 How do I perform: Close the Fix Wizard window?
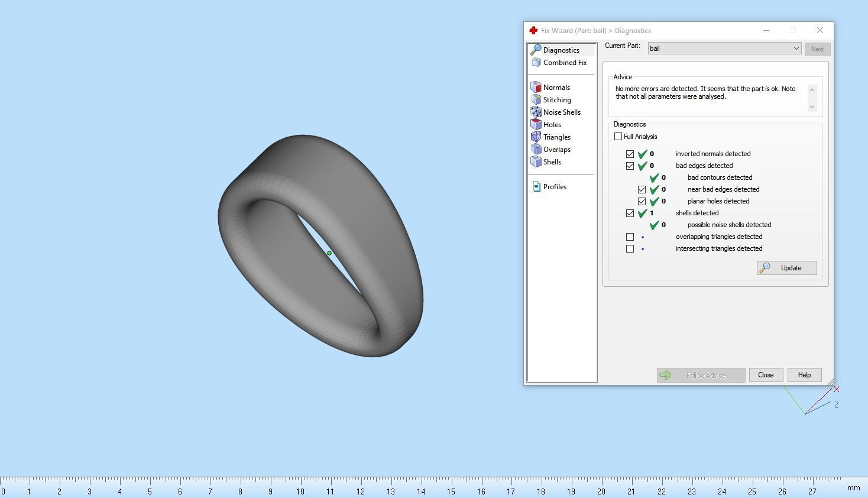pyautogui.click(x=820, y=30)
